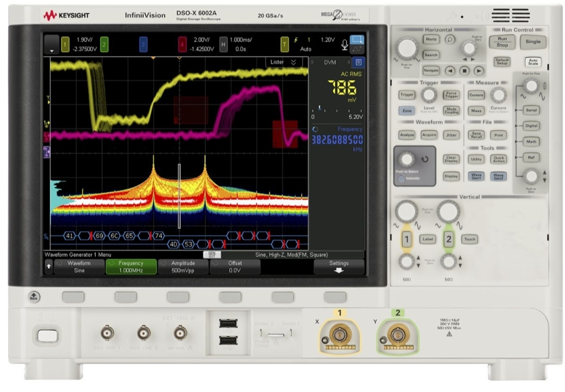
Task: Push the round Back key below screen
Action: click(x=34, y=297)
